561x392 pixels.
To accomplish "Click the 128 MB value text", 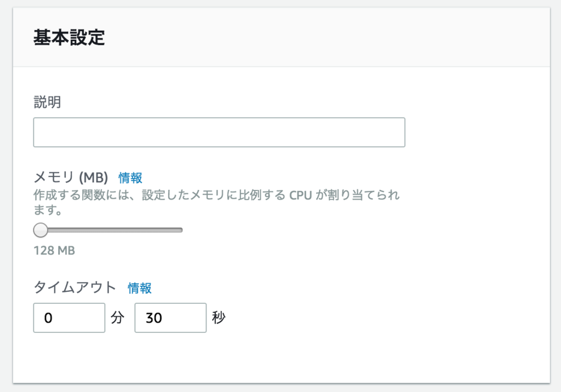I will 53,250.
